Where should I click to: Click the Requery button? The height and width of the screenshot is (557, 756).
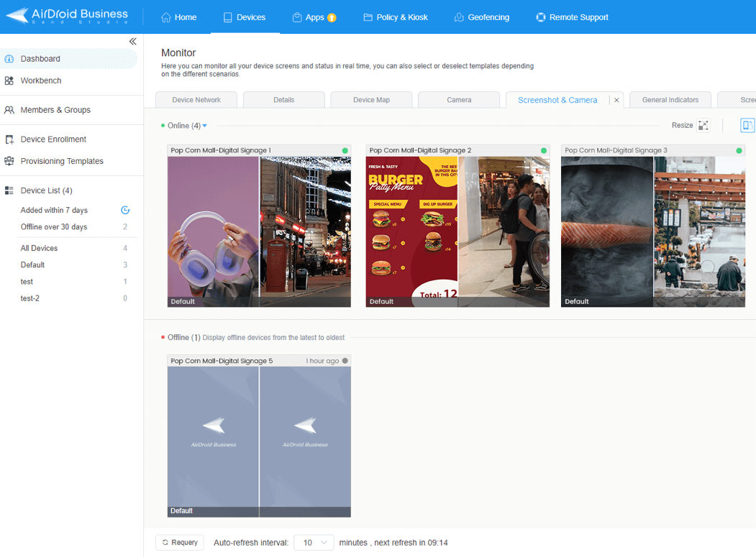[x=180, y=543]
